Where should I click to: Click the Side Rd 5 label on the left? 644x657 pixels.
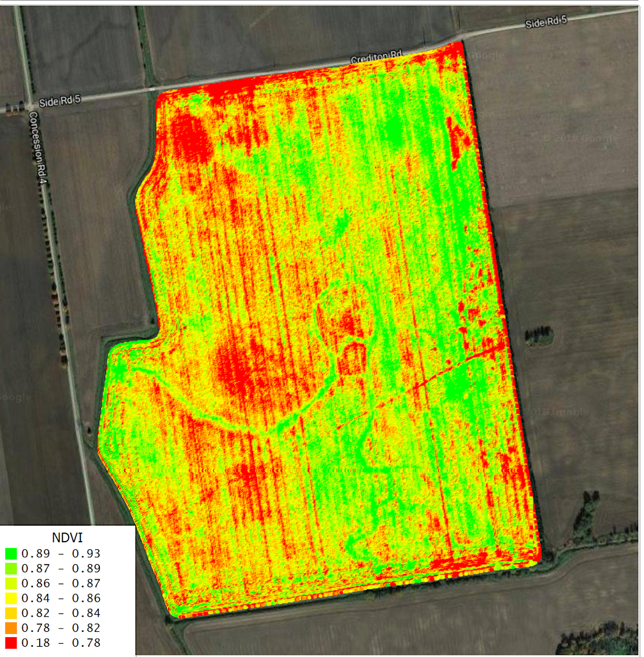(x=59, y=100)
